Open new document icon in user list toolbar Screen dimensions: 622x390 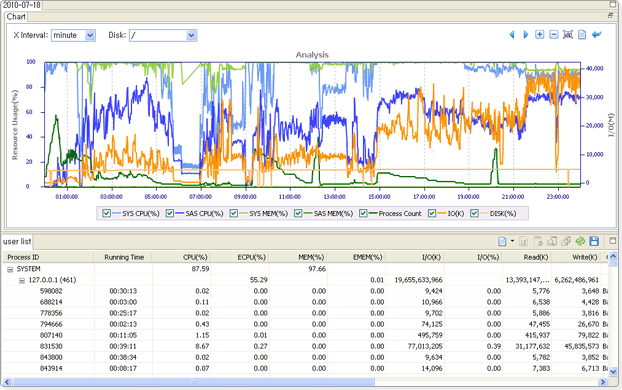coord(502,241)
